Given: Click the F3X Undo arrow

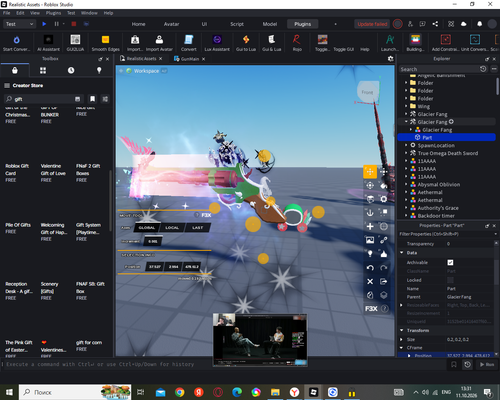Looking at the screenshot, I should [x=370, y=268].
